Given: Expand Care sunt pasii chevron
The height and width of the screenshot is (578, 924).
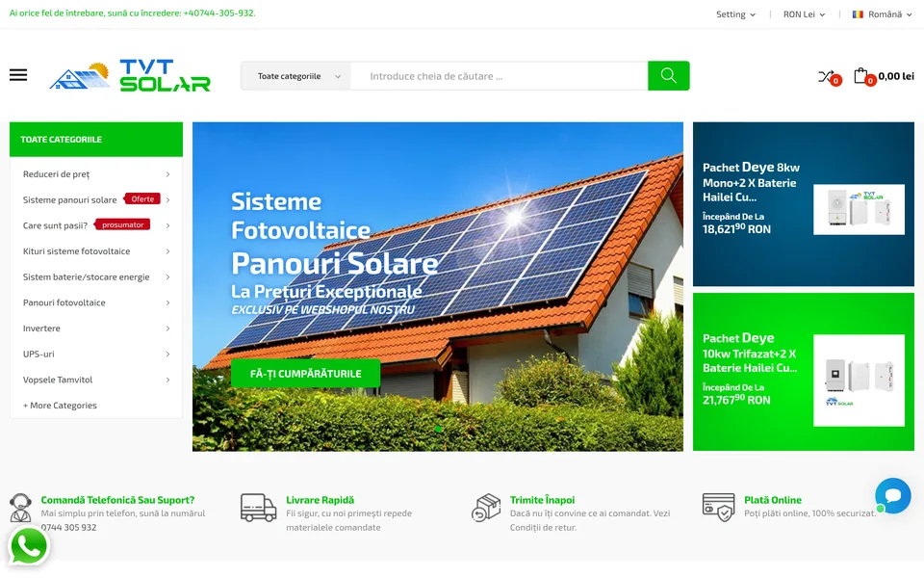Looking at the screenshot, I should click(x=167, y=225).
